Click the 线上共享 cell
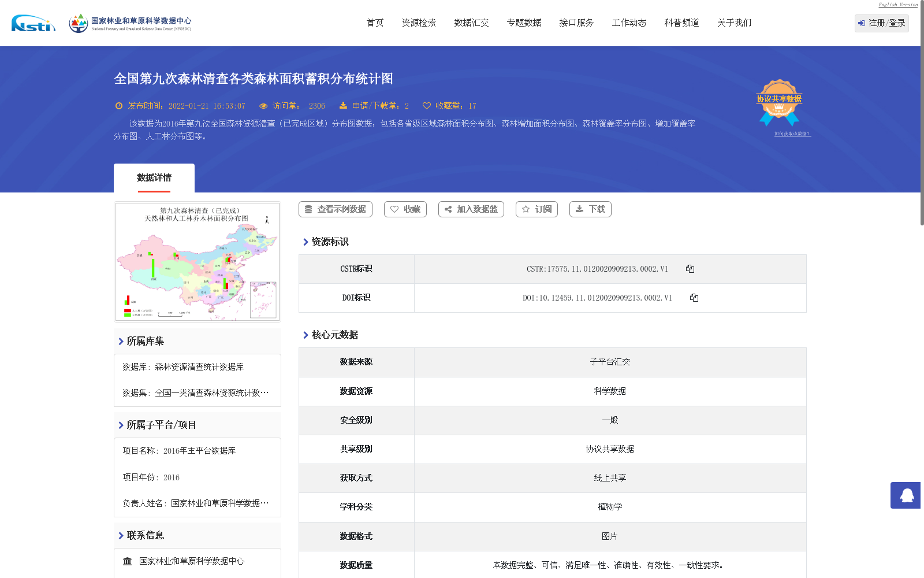Viewport: 924px width, 578px height. pos(610,478)
